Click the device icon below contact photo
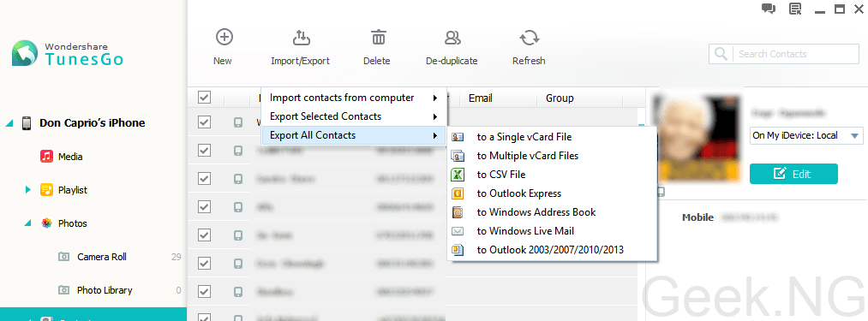 tap(661, 192)
